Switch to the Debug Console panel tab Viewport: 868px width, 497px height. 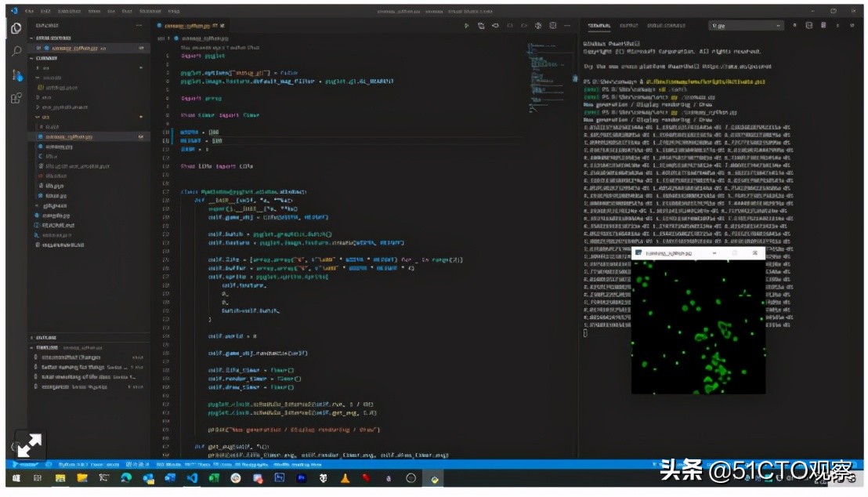click(x=666, y=26)
